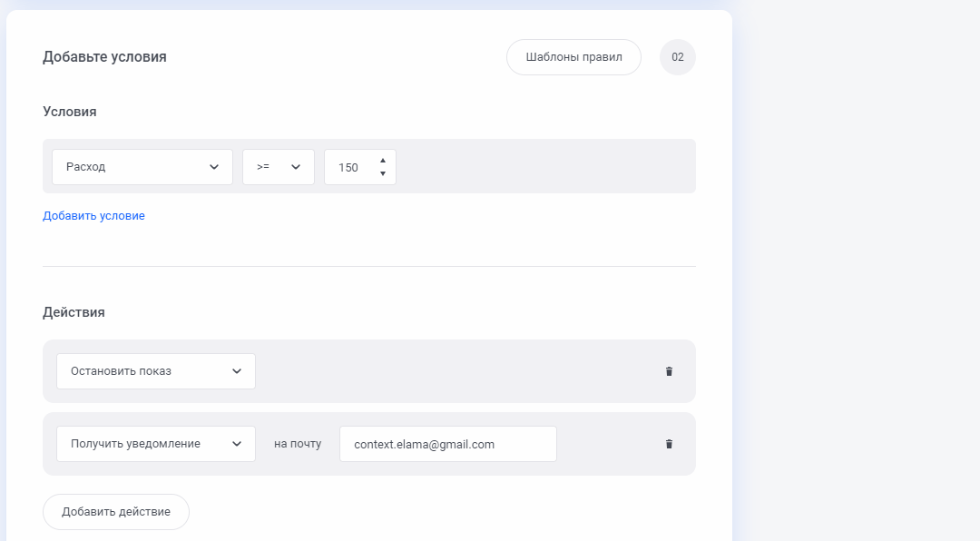Click the Добавьте условия heading

coord(104,57)
